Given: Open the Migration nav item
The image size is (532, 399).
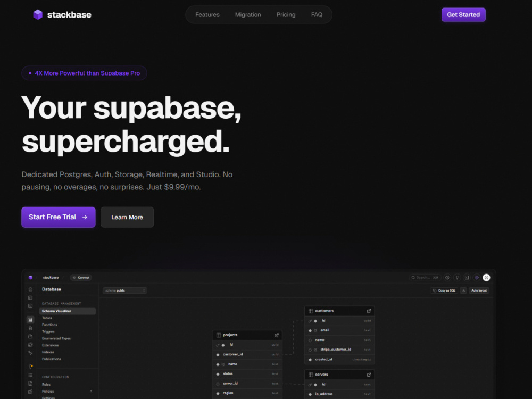Looking at the screenshot, I should (248, 15).
